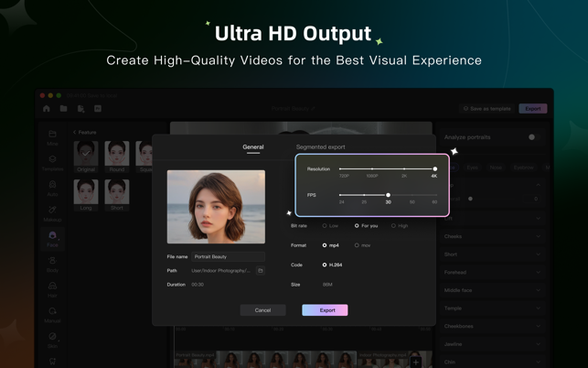Click the plus icon on the timeline
The width and height of the screenshot is (588, 368).
415,362
